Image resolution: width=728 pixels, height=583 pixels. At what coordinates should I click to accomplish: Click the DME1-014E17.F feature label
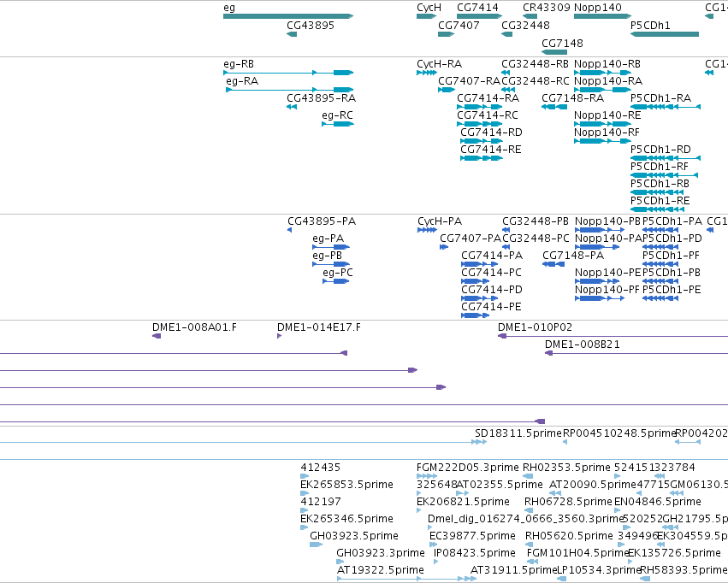pyautogui.click(x=319, y=328)
